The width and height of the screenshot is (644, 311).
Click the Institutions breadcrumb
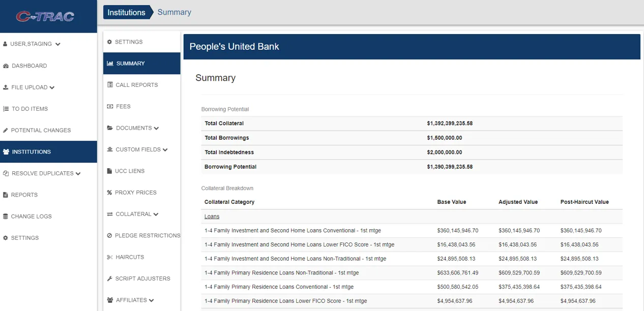(x=127, y=12)
